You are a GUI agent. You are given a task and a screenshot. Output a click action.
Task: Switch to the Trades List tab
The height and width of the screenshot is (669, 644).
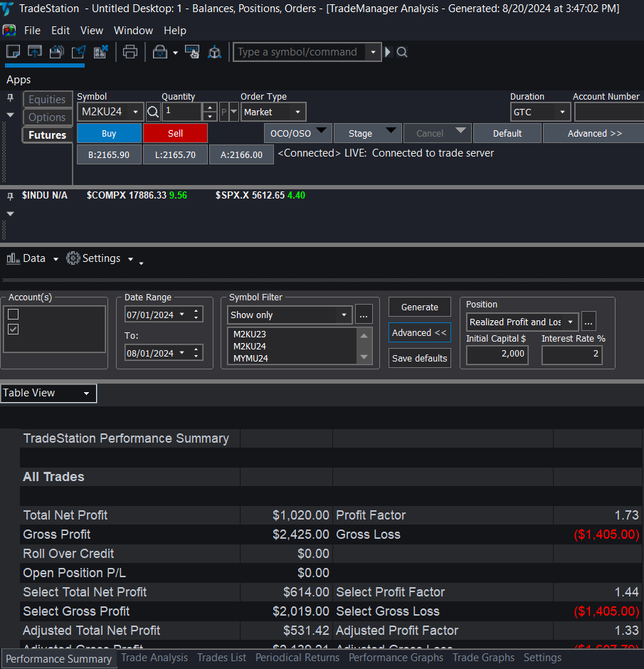pyautogui.click(x=221, y=658)
